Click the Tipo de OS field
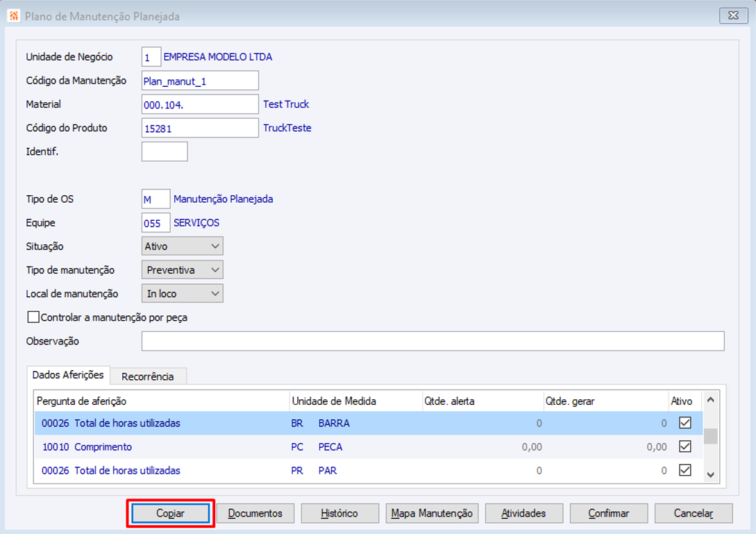The width and height of the screenshot is (756, 534). point(156,199)
